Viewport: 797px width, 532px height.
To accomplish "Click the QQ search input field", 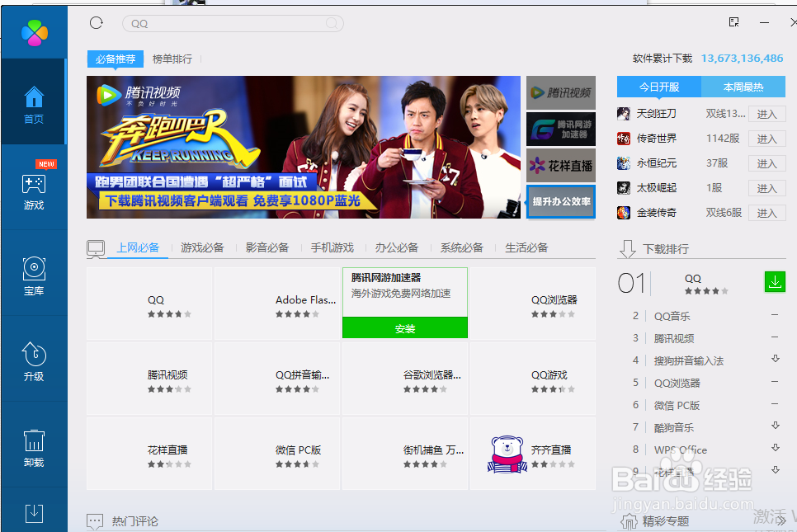I will [231, 24].
